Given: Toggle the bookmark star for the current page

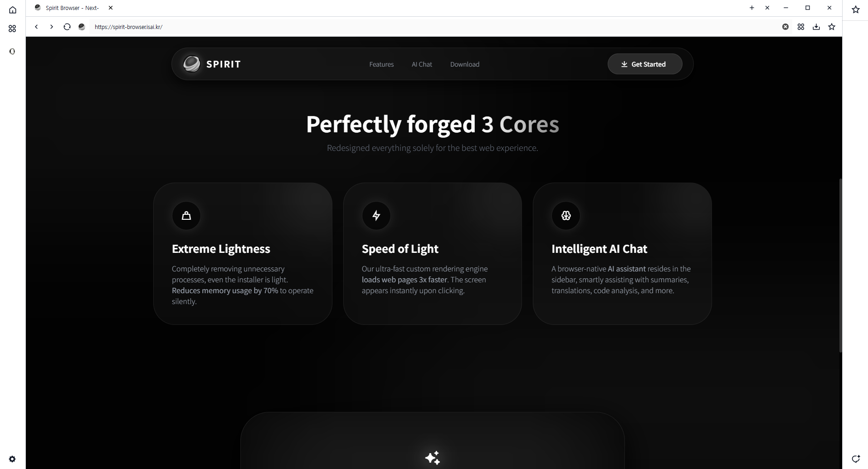Looking at the screenshot, I should (x=832, y=27).
